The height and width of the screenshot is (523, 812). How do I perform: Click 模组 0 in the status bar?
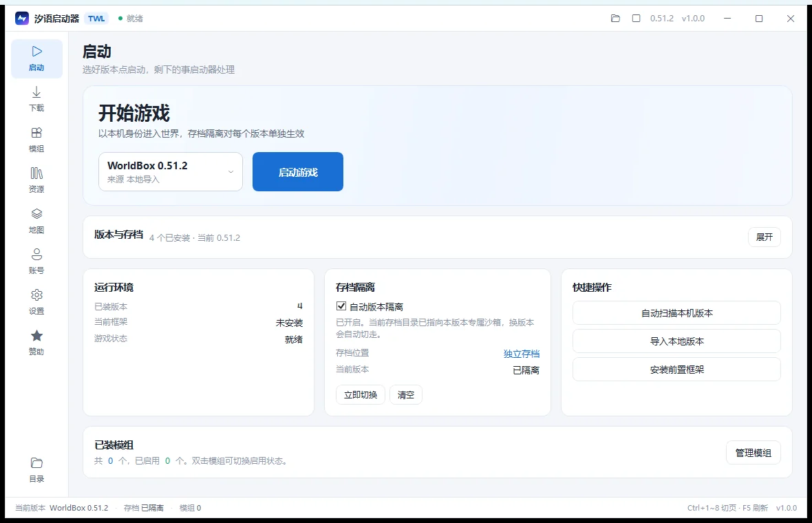[x=190, y=508]
